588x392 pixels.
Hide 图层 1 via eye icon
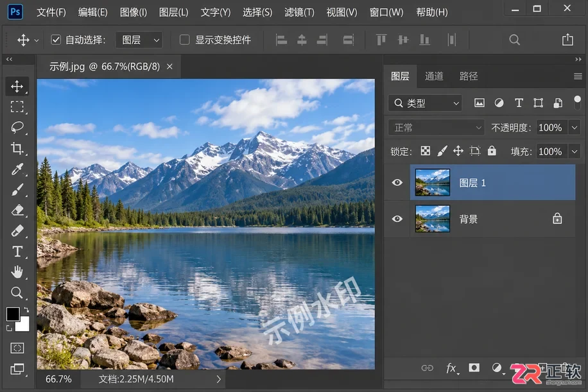(397, 182)
